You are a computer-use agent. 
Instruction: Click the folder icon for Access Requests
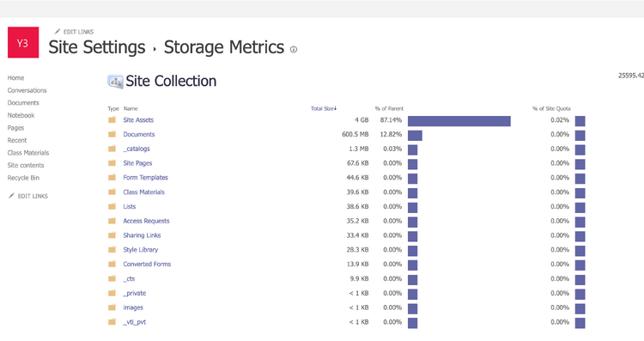pyautogui.click(x=112, y=221)
